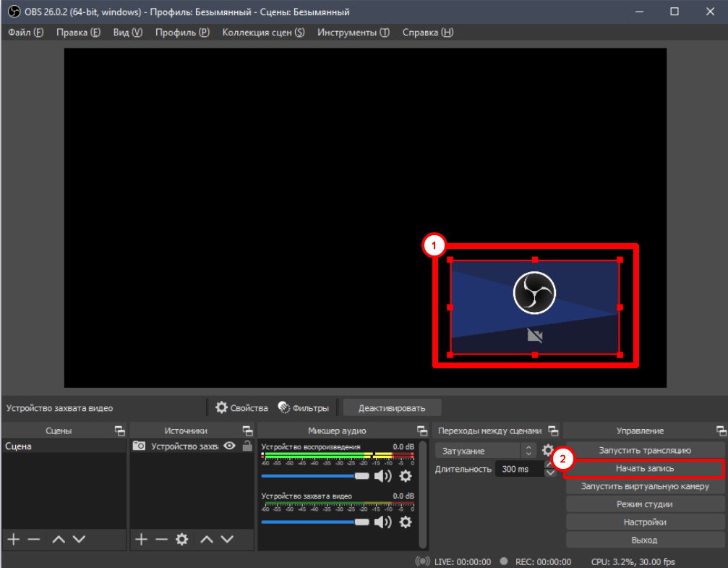728x568 pixels.
Task: Open the Коллекция сцен menu
Action: 263,33
